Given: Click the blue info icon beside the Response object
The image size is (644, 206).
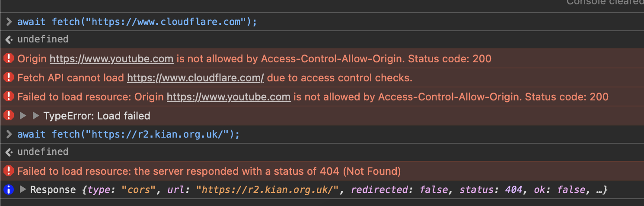Looking at the screenshot, I should click(x=8, y=190).
